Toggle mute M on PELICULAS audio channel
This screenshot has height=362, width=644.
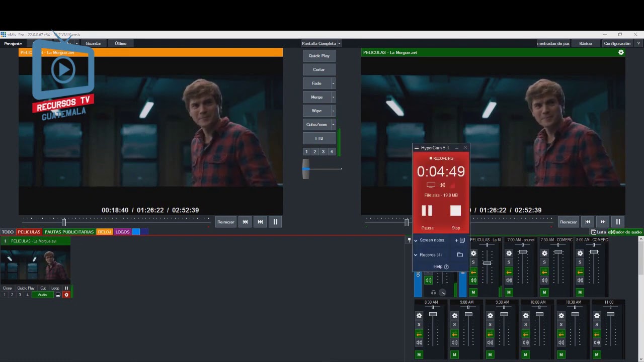pos(473,292)
